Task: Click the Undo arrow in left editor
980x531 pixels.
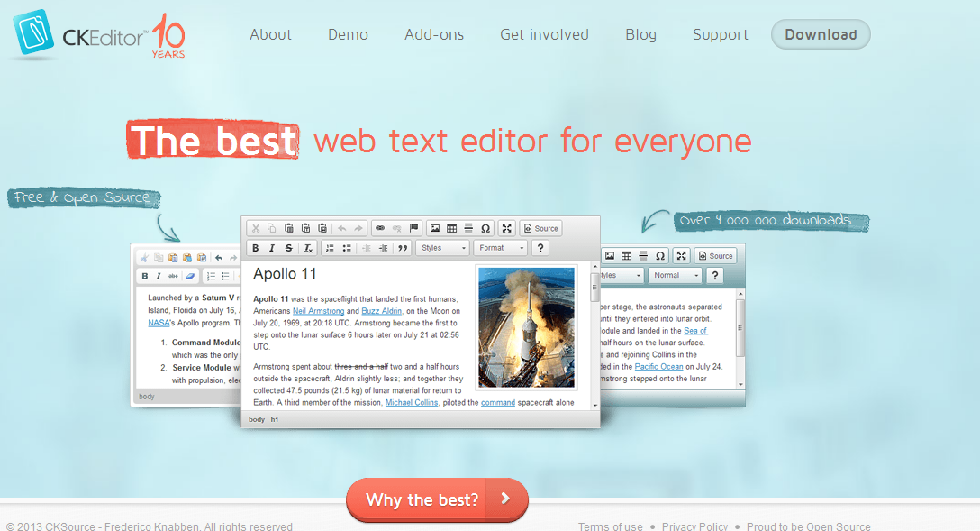Action: tap(219, 258)
